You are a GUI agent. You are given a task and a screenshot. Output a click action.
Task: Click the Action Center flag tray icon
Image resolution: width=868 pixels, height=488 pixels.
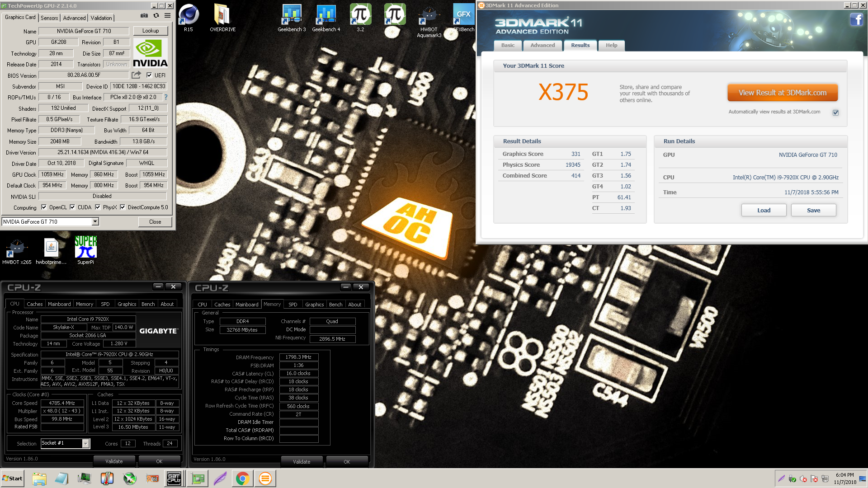[x=814, y=479]
